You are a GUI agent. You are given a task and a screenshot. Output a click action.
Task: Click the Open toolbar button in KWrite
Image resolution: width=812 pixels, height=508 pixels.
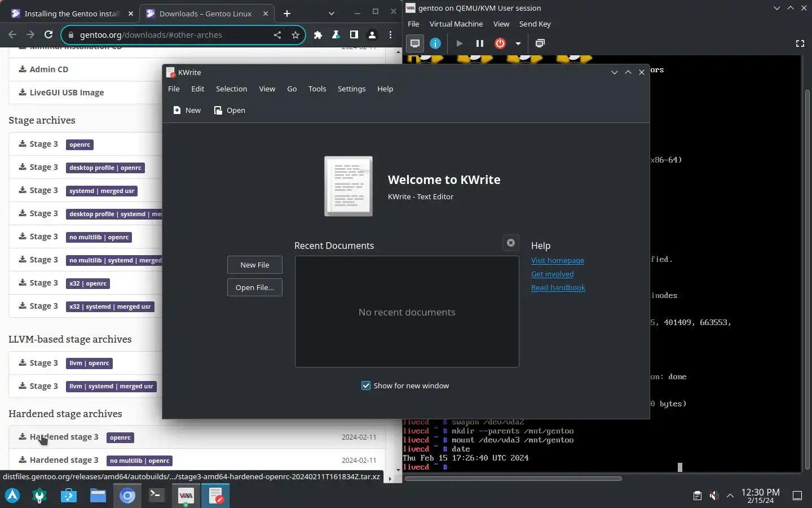point(230,110)
